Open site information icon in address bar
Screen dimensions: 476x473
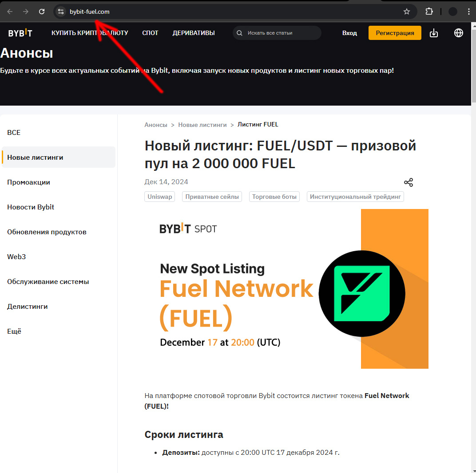coord(61,12)
